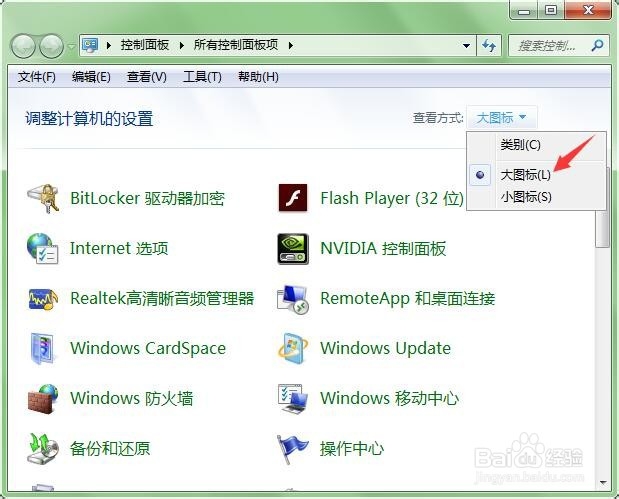Screen dimensions: 619x499
Task: Click the search magnifier icon
Action: [x=597, y=45]
